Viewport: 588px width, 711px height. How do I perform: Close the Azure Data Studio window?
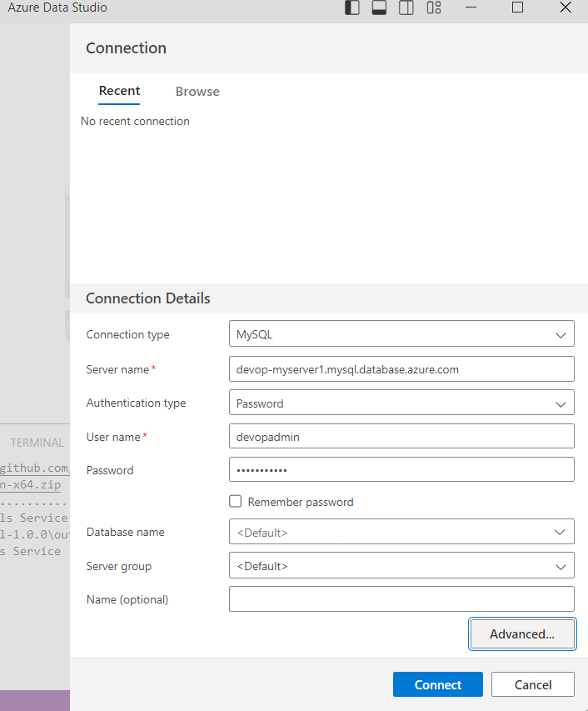click(x=566, y=8)
